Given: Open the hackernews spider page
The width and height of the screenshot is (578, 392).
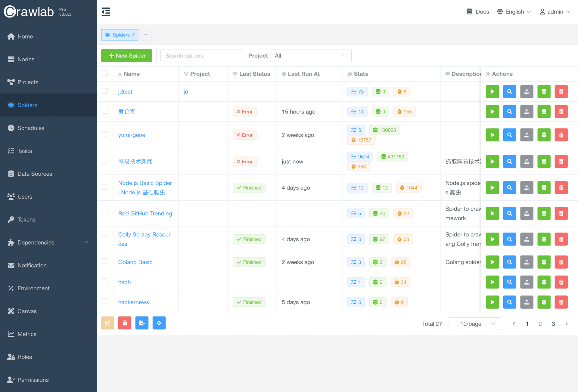Looking at the screenshot, I should 133,302.
